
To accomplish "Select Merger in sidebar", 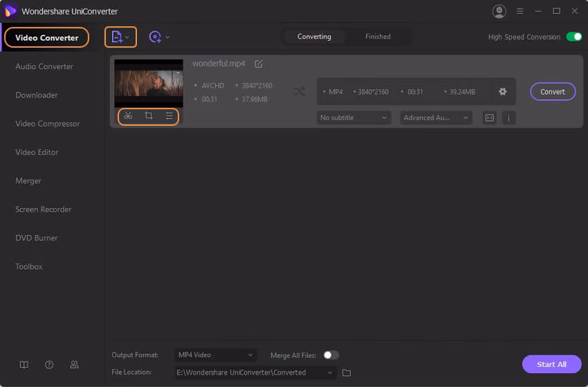I will point(28,181).
